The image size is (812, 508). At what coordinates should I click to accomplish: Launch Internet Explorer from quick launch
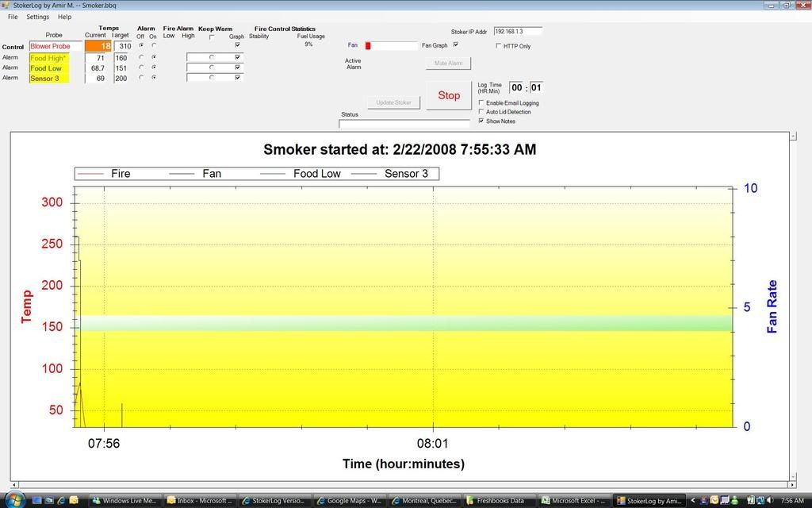[x=62, y=500]
